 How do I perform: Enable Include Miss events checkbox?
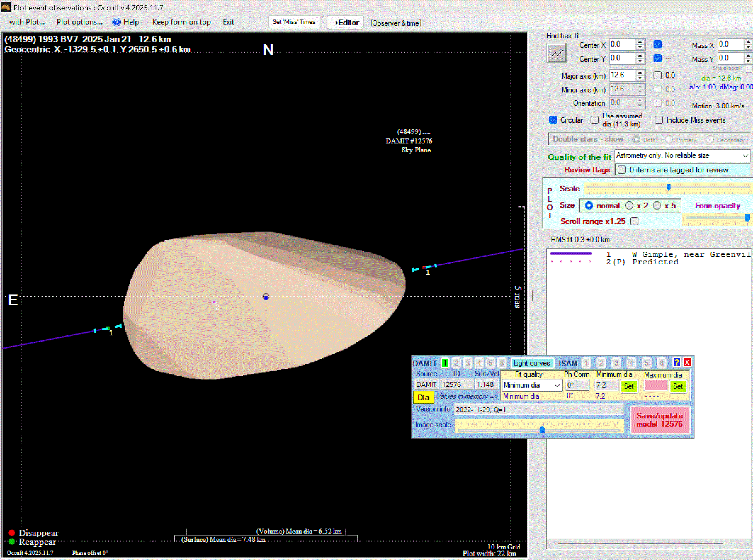point(659,120)
